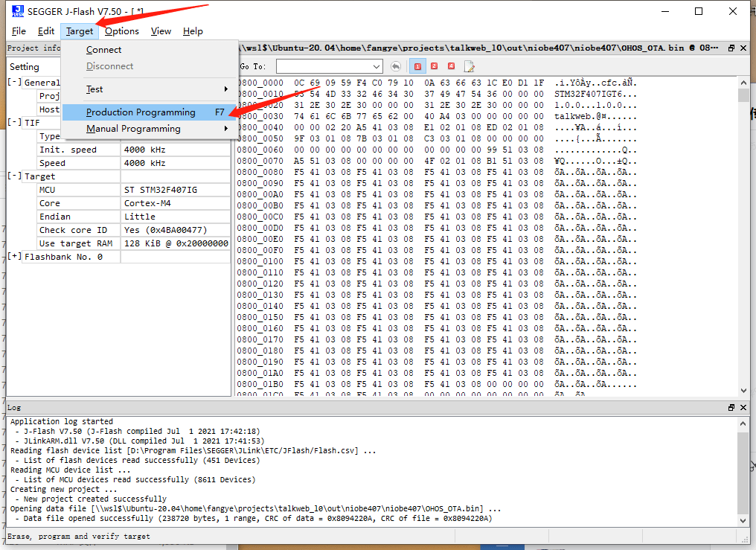The image size is (756, 550).
Task: Click the edit data page-and-pencil icon
Action: [x=469, y=66]
